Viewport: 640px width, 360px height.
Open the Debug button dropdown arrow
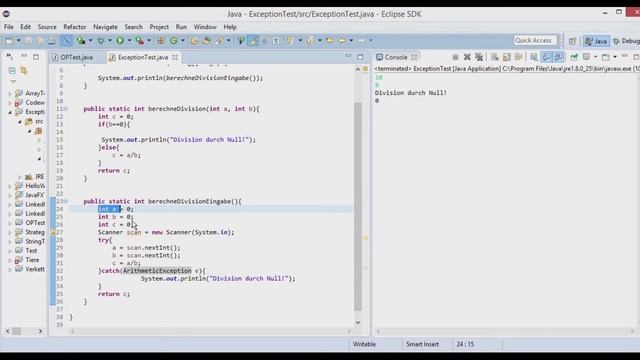(110, 40)
